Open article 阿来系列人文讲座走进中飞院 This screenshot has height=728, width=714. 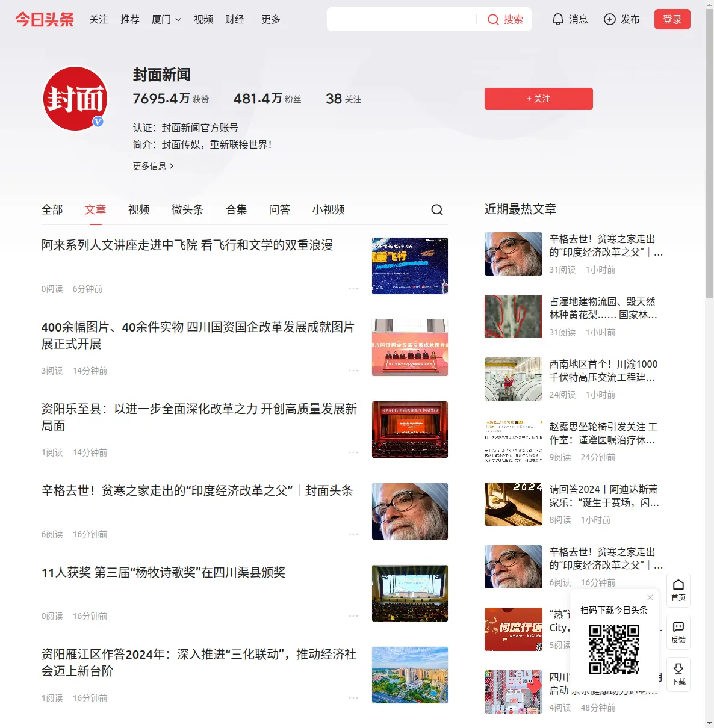point(187,245)
